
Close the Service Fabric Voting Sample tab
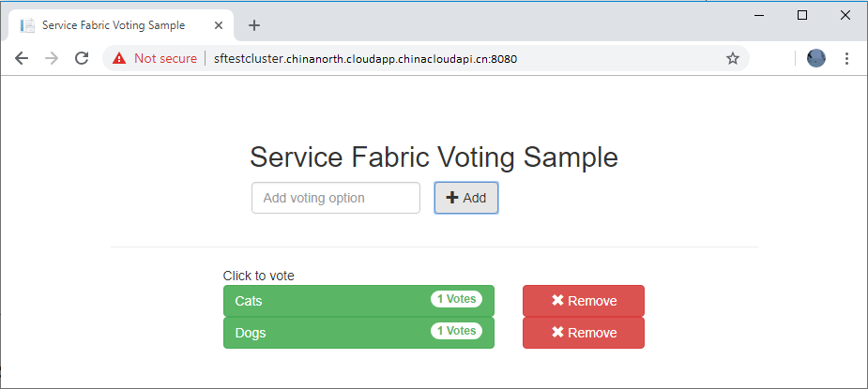coord(221,25)
